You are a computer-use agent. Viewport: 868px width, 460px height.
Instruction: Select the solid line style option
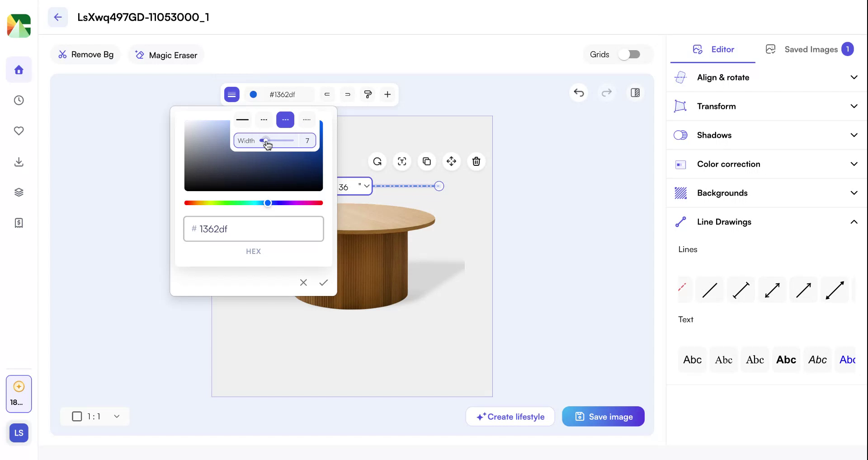coord(243,119)
